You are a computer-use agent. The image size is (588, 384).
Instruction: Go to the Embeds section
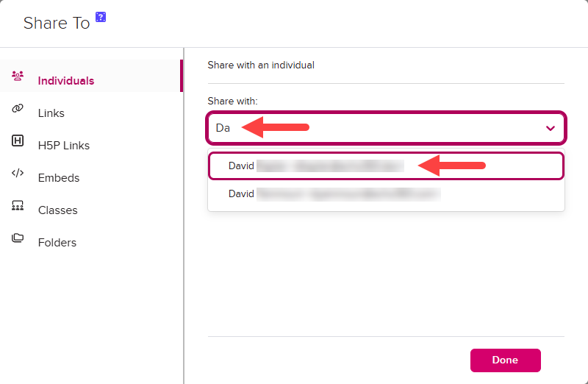[x=59, y=178]
